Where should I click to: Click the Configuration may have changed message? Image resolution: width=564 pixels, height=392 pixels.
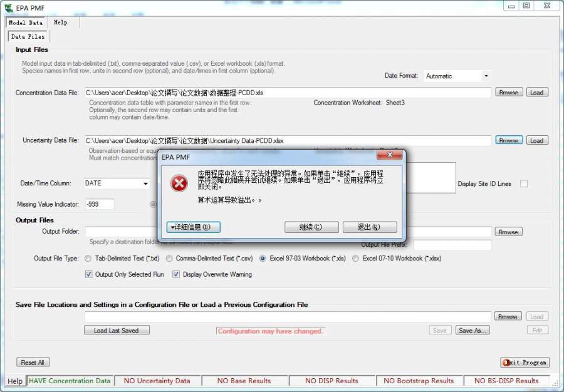click(270, 331)
